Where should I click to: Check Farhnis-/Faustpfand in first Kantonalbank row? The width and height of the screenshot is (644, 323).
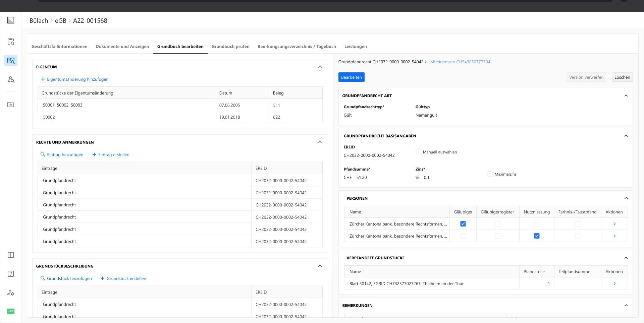(578, 224)
